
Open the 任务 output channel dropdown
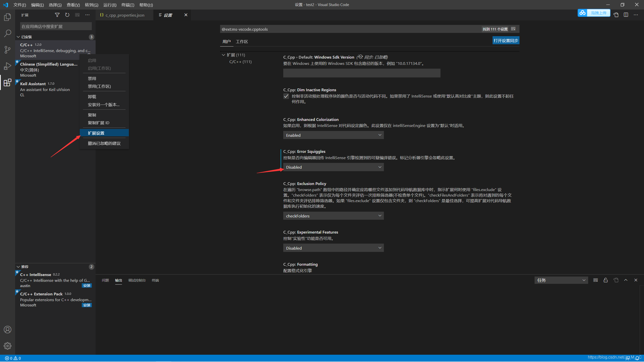pos(561,280)
